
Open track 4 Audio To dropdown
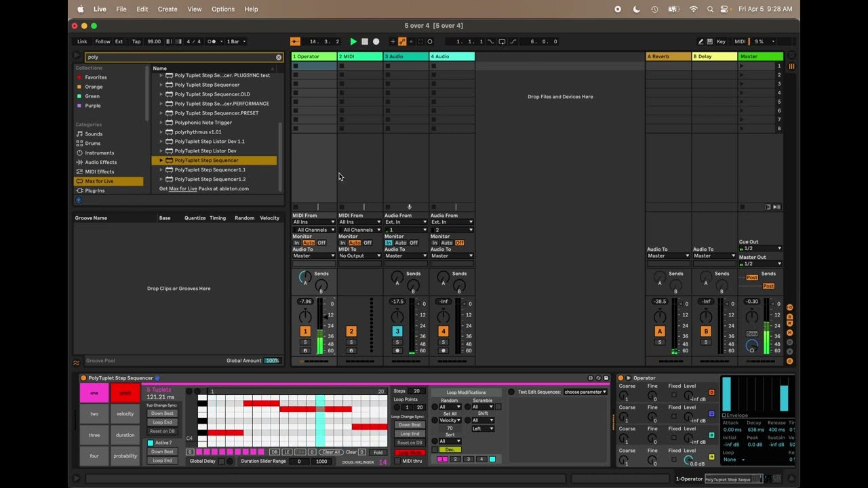click(x=452, y=256)
